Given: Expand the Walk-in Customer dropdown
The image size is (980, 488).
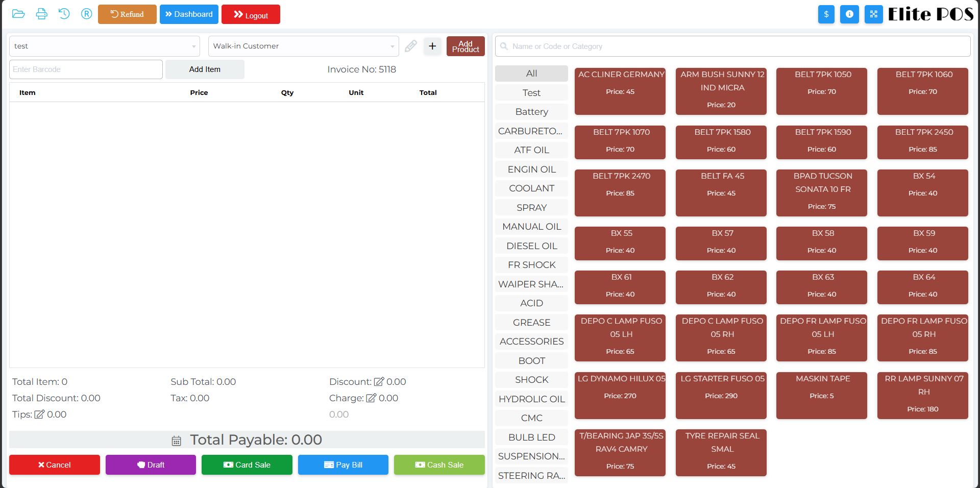Looking at the screenshot, I should (x=303, y=46).
